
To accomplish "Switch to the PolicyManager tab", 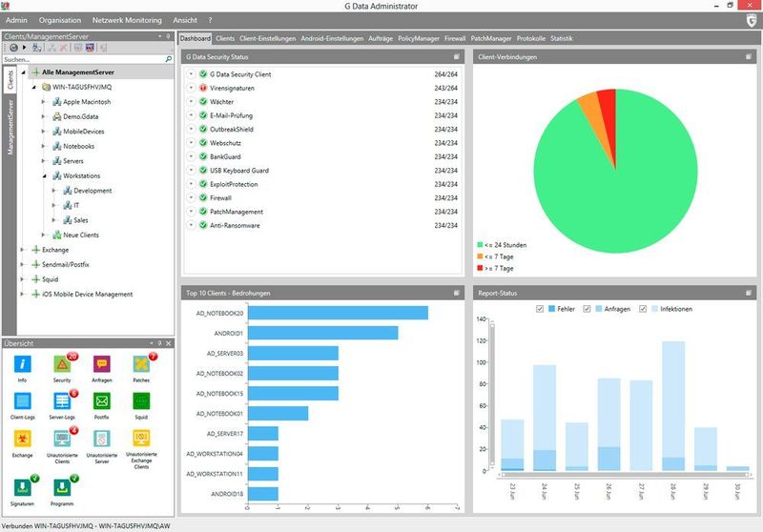I will [x=419, y=38].
